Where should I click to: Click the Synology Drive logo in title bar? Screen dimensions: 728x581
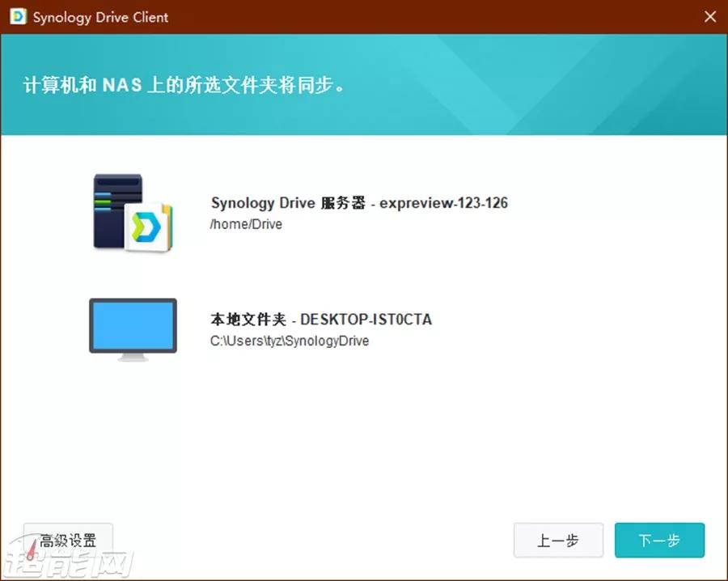click(18, 17)
